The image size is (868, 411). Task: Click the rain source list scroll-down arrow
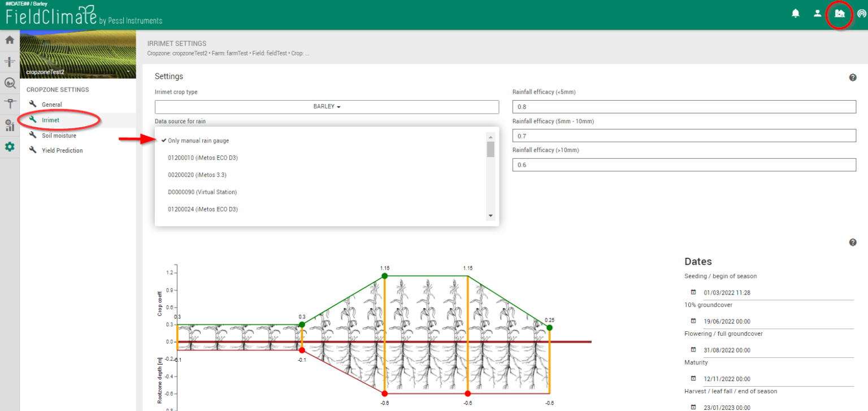(491, 216)
